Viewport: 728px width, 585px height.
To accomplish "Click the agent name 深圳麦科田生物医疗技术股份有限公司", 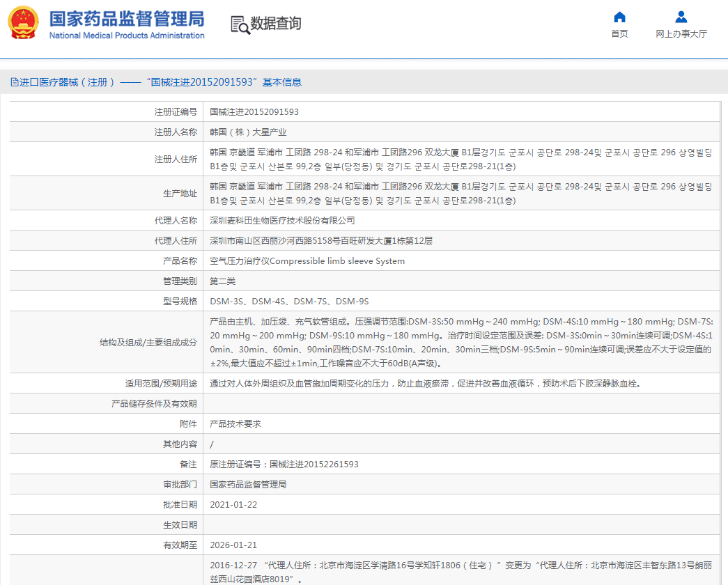I will click(x=282, y=220).
